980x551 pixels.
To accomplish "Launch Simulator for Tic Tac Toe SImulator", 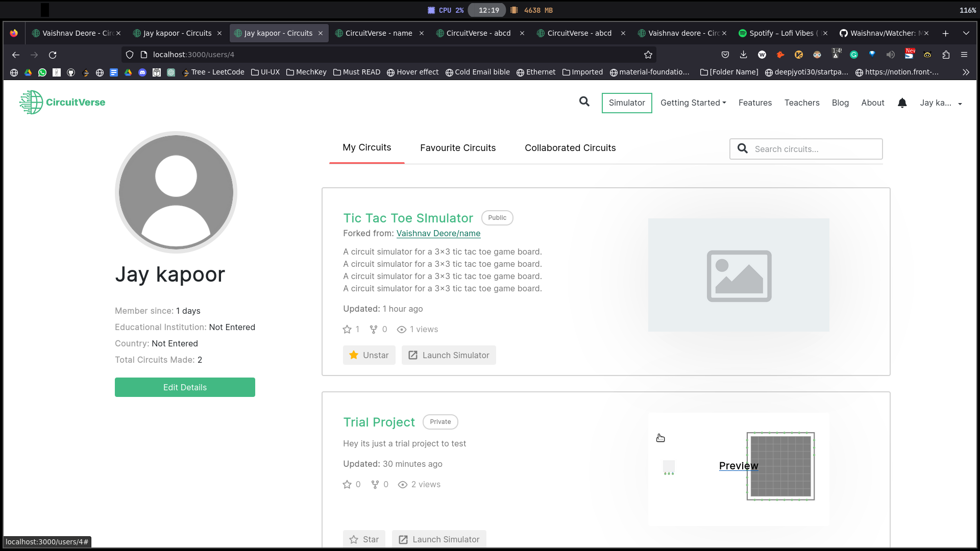I will pyautogui.click(x=449, y=355).
